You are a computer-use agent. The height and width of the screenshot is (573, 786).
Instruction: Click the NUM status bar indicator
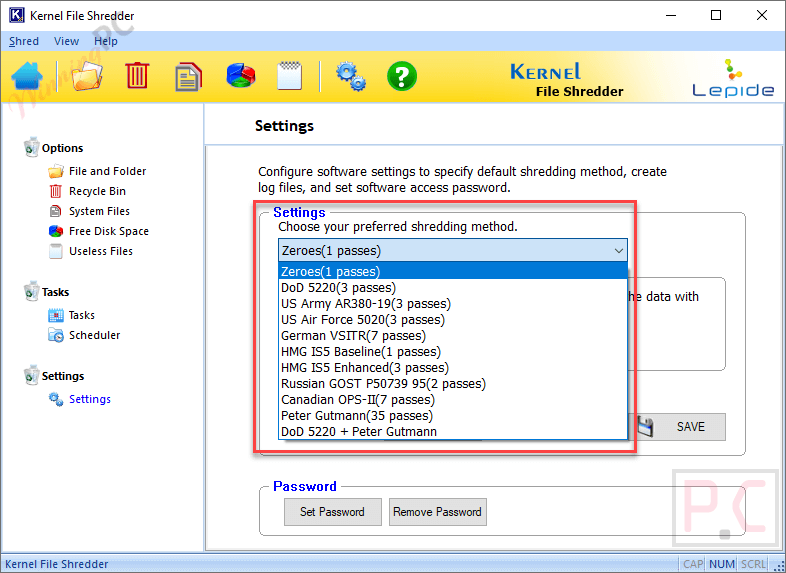(722, 564)
